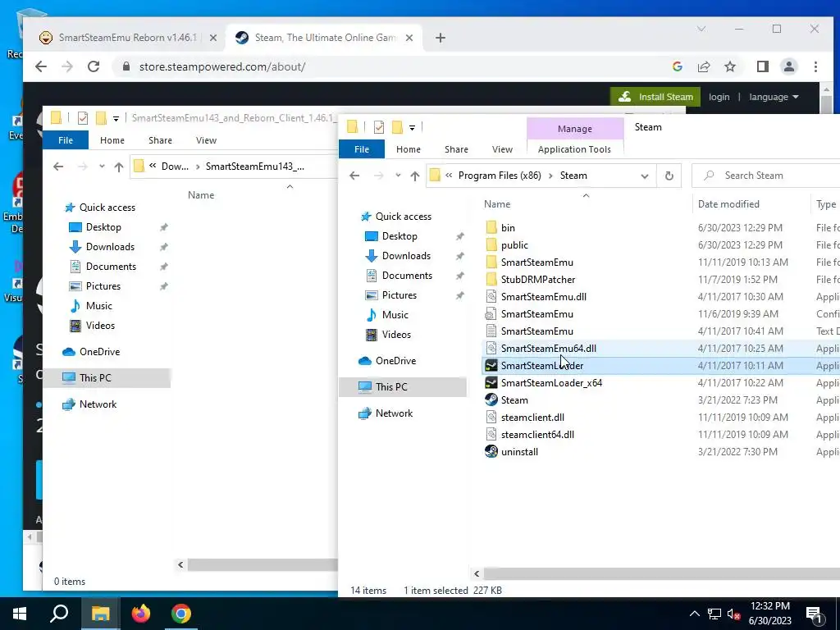Open recent locations dropdown in Steam window

coord(398,176)
